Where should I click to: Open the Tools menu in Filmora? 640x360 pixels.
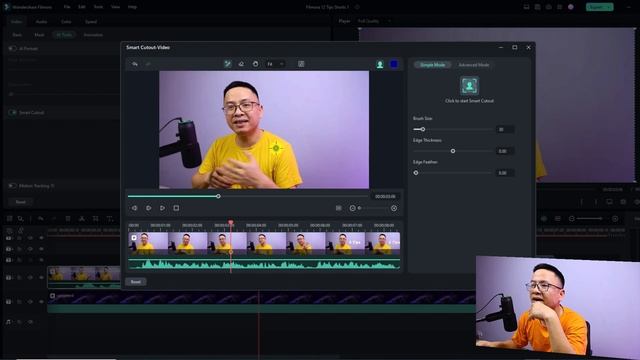click(x=98, y=7)
